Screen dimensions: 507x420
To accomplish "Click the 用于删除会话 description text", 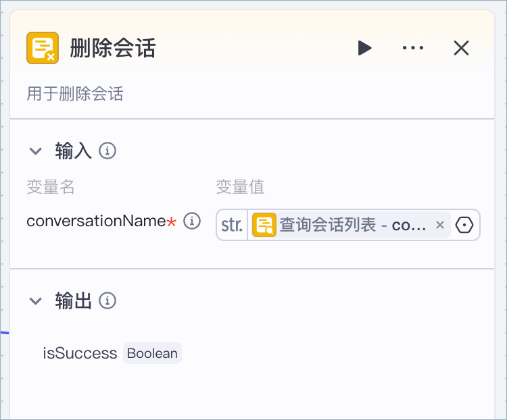I will click(75, 94).
